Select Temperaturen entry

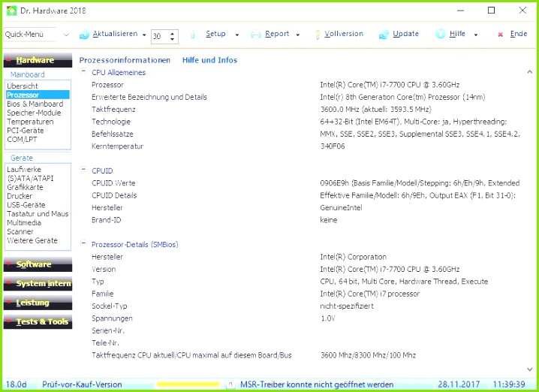[30, 122]
